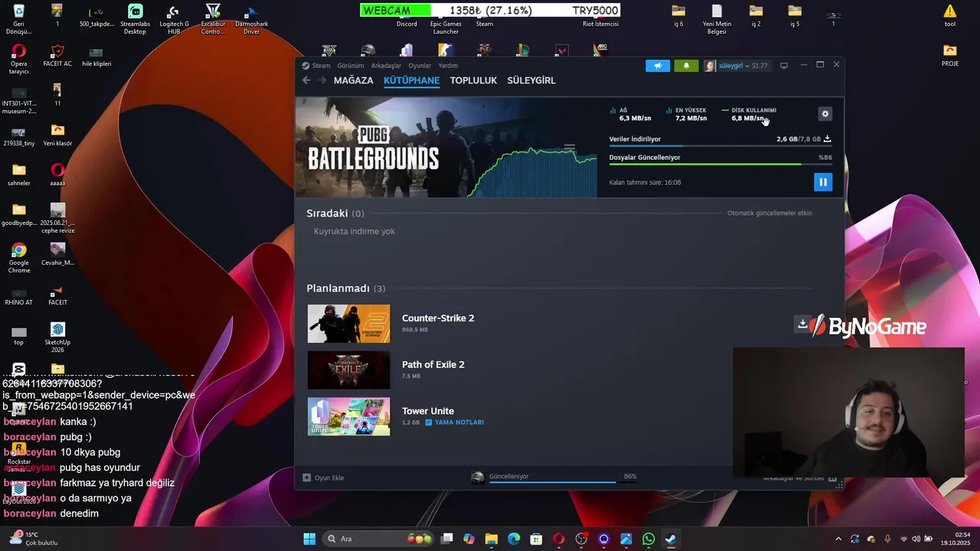Switch to Big Picture mode icon

(783, 66)
